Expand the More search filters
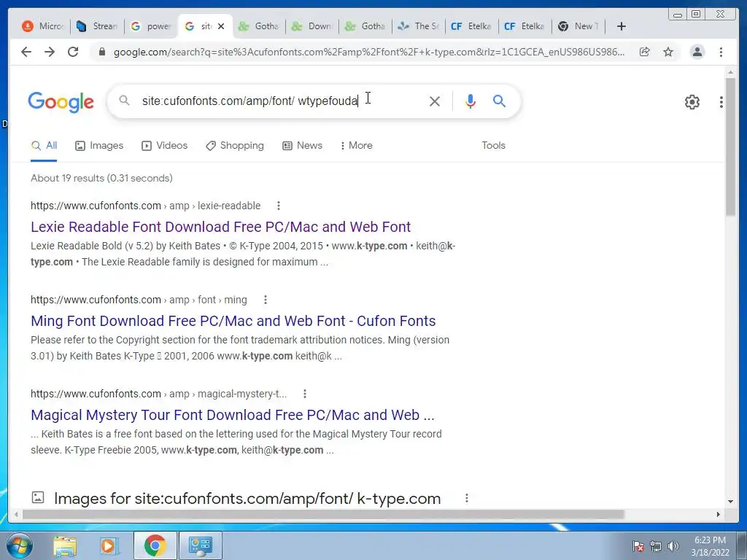The width and height of the screenshot is (747, 560). coord(356,146)
